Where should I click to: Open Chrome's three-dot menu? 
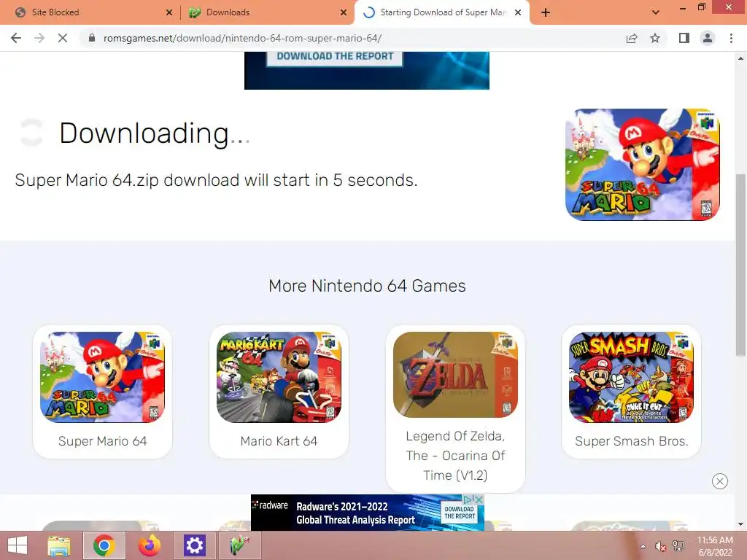click(x=731, y=38)
